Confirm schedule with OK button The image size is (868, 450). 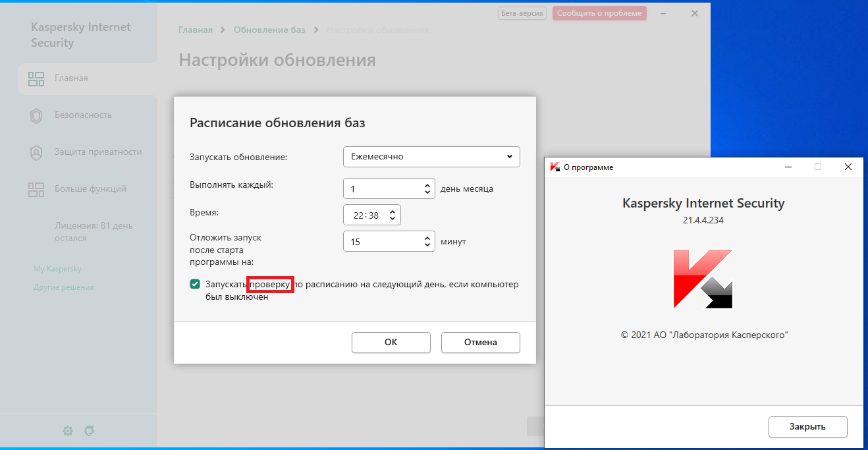tap(391, 342)
